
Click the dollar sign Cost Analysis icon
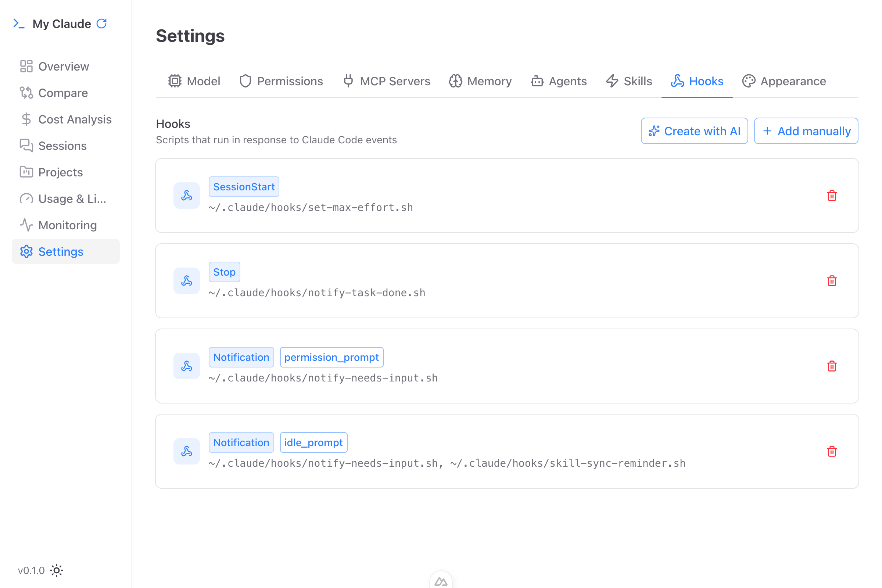(x=26, y=119)
